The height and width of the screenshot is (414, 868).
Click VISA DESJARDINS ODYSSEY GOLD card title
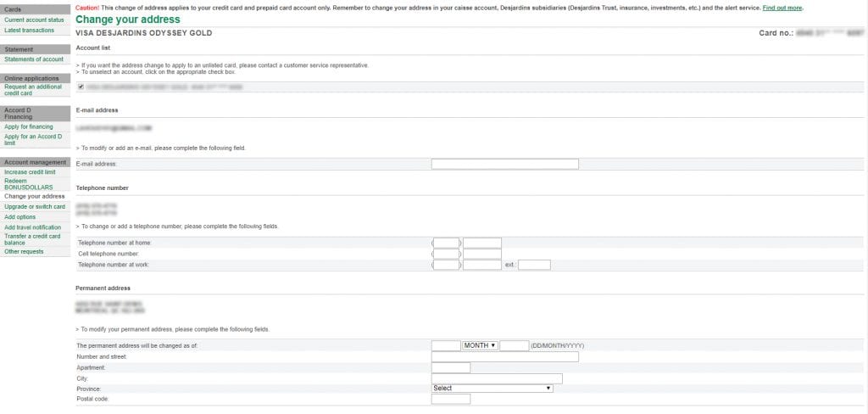pos(144,33)
